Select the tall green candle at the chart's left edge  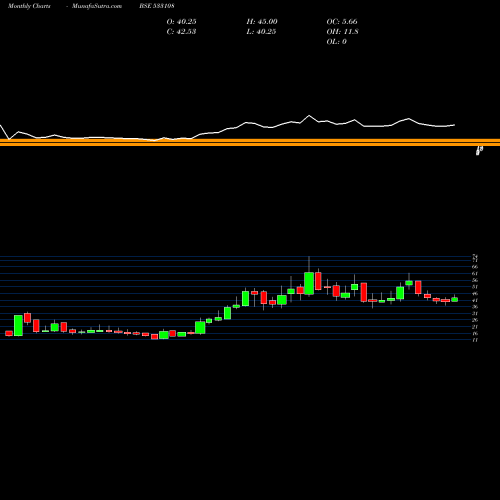pyautogui.click(x=18, y=325)
